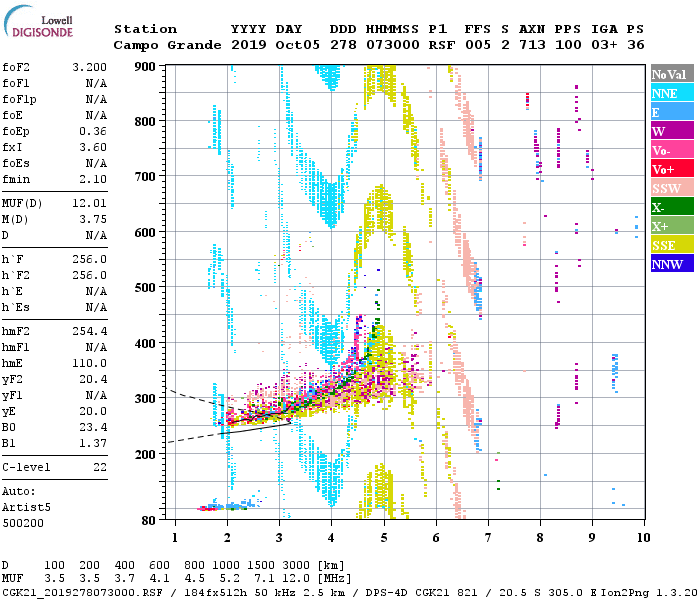Click the foF1 N/A value

pos(96,83)
